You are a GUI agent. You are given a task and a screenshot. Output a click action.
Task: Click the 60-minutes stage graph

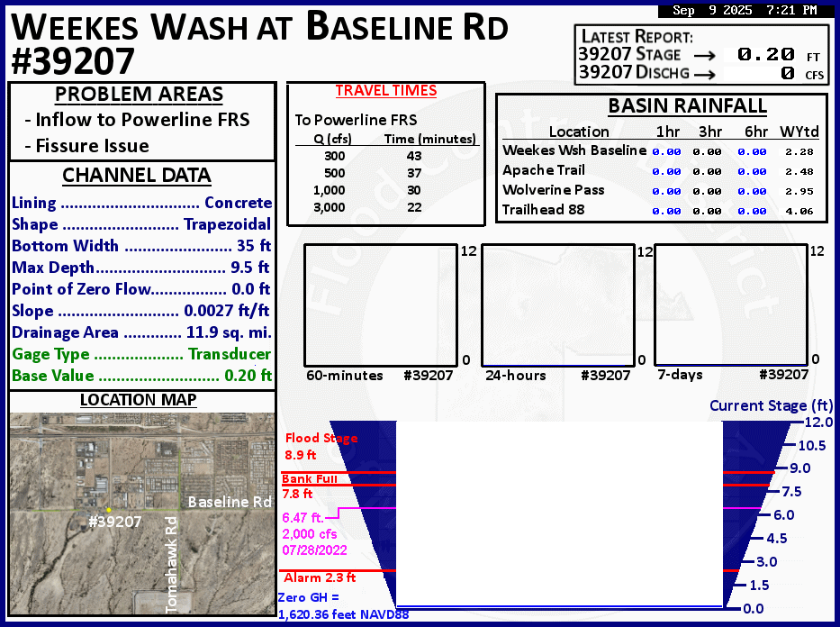click(381, 305)
